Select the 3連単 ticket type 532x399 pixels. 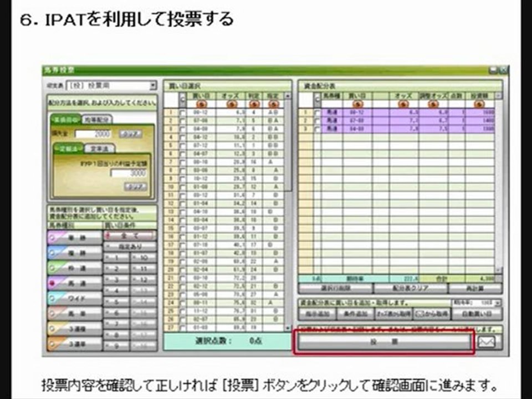[x=75, y=344]
